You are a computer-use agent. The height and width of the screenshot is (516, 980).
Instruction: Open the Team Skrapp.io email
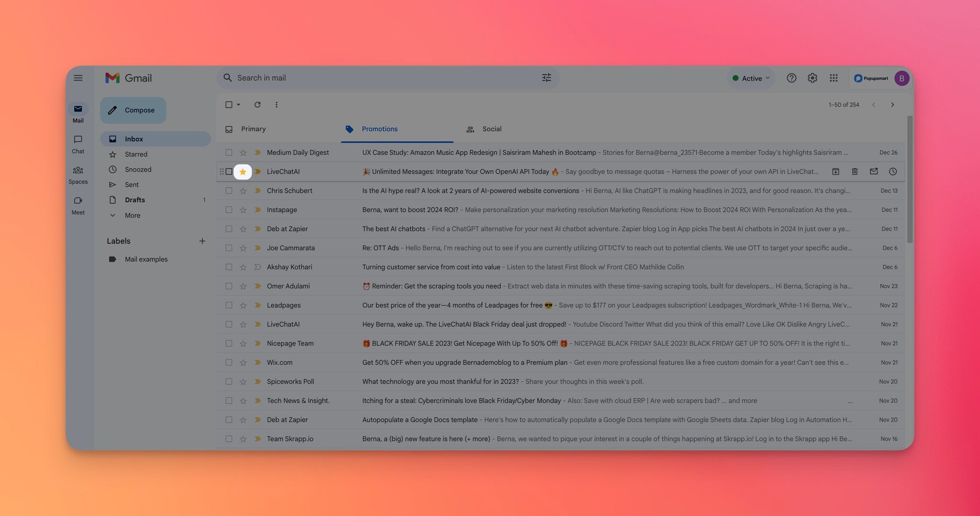pyautogui.click(x=560, y=438)
